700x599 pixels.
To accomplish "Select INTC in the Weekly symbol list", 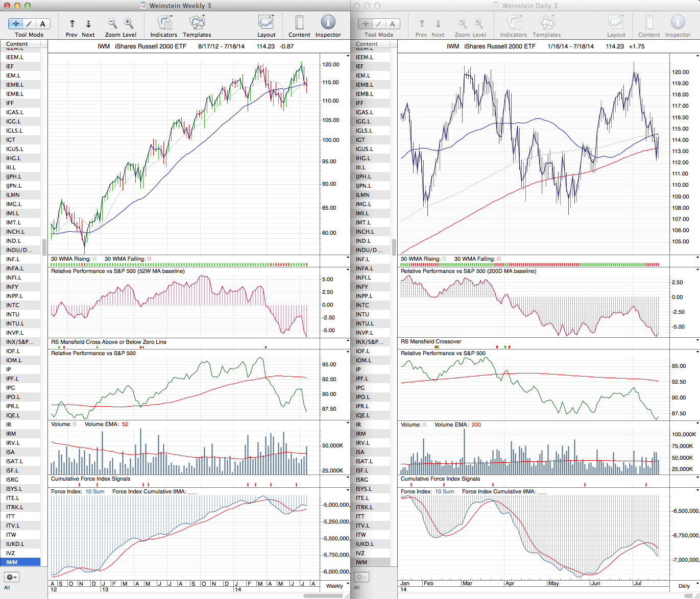I will click(13, 305).
